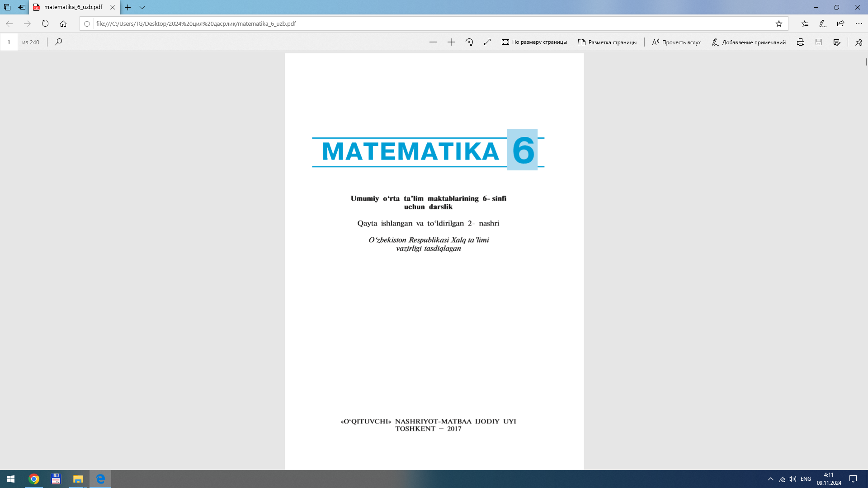868x488 pixels.
Task: Pin the PDF toolbar
Action: 859,42
